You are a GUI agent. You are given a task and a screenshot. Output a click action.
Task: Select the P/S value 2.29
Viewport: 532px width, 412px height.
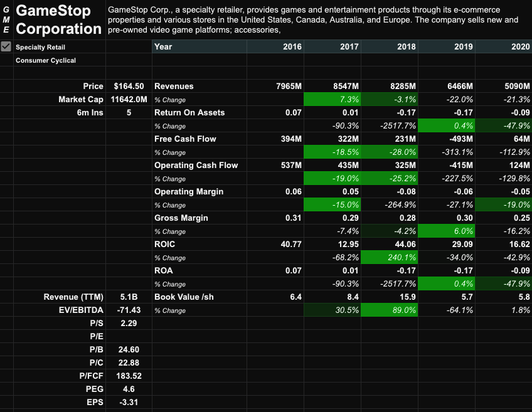pyautogui.click(x=129, y=323)
